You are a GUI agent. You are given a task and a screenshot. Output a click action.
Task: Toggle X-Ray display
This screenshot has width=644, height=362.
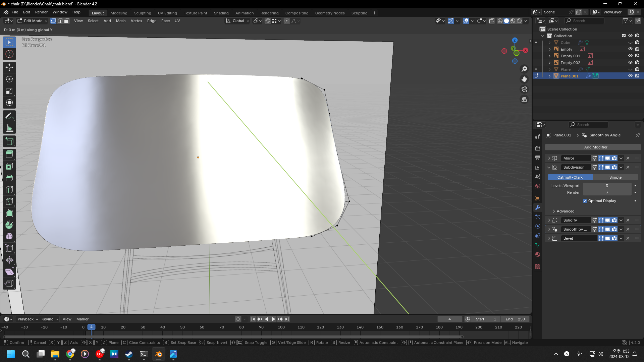[491, 21]
